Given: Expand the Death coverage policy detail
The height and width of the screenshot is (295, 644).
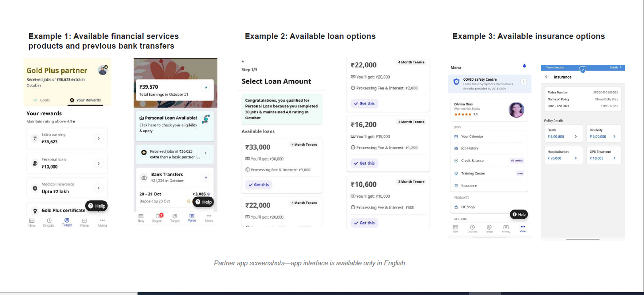Looking at the screenshot, I should [x=576, y=136].
